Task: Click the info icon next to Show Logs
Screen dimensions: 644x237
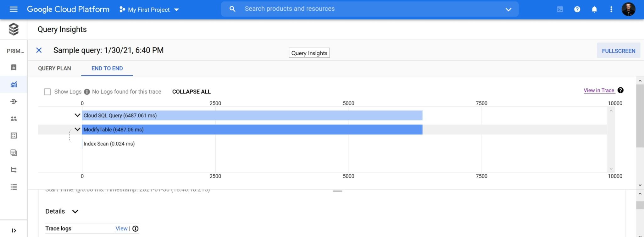Action: point(87,92)
